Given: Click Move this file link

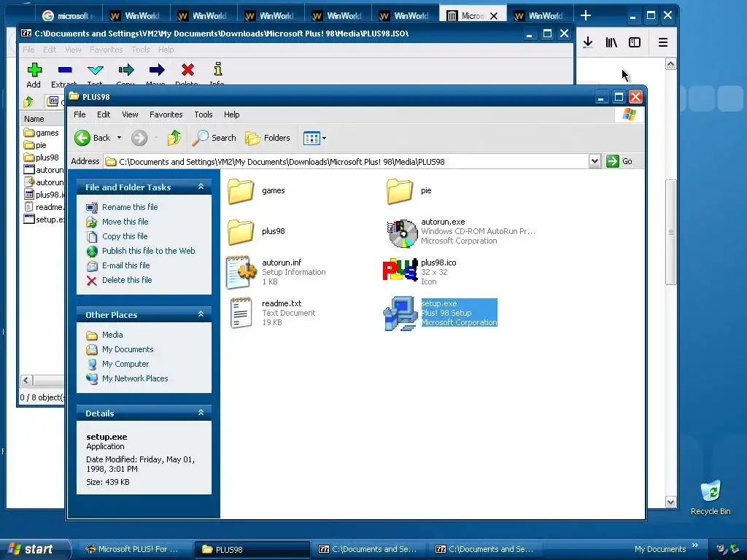Looking at the screenshot, I should point(125,222).
